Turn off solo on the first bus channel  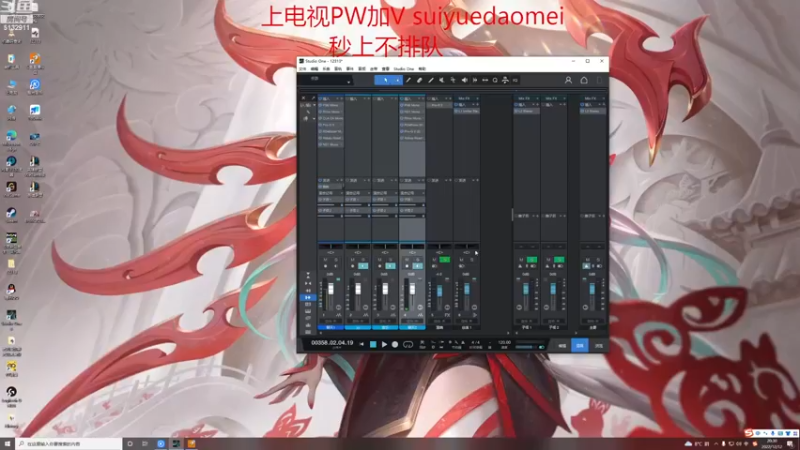click(532, 260)
